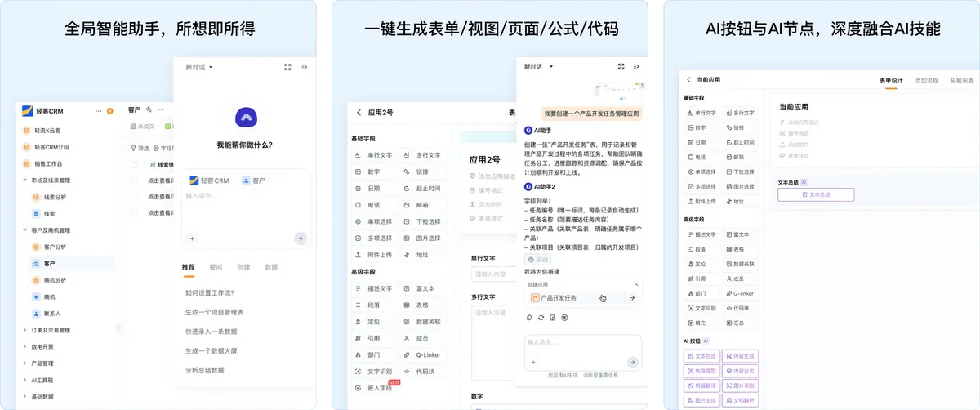Tick the header checkbox in the 客户 table

click(x=135, y=164)
